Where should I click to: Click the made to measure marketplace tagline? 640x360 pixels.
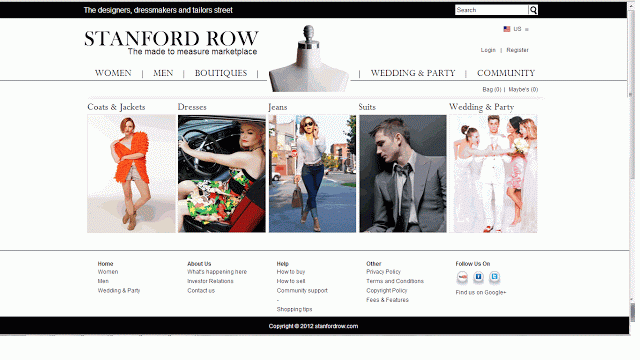[x=192, y=52]
